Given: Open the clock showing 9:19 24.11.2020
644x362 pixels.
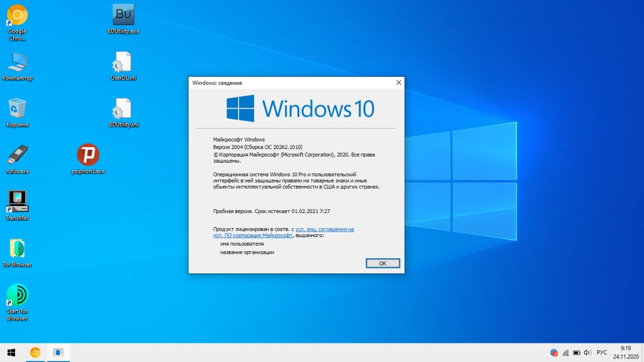Looking at the screenshot, I should click(625, 352).
